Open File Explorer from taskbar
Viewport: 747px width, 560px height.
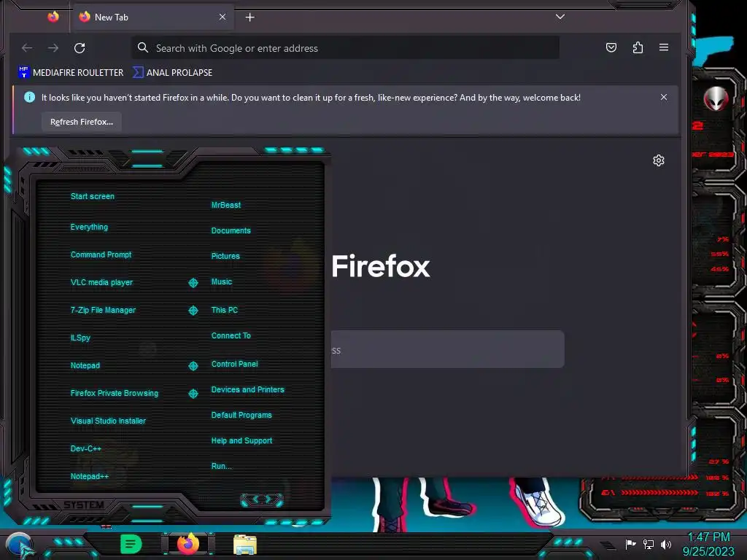(x=245, y=545)
